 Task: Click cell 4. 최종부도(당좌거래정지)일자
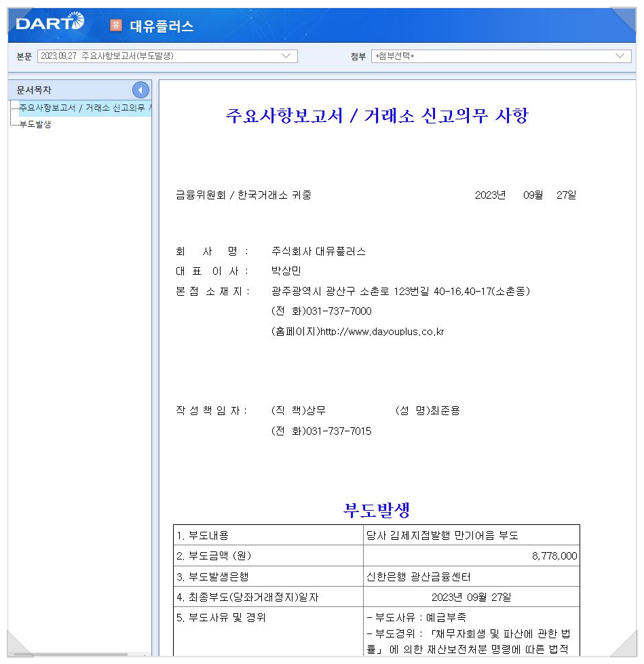click(268, 597)
